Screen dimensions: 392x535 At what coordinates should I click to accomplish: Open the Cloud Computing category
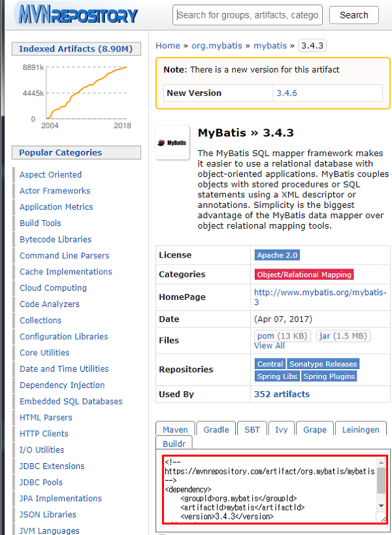53,288
